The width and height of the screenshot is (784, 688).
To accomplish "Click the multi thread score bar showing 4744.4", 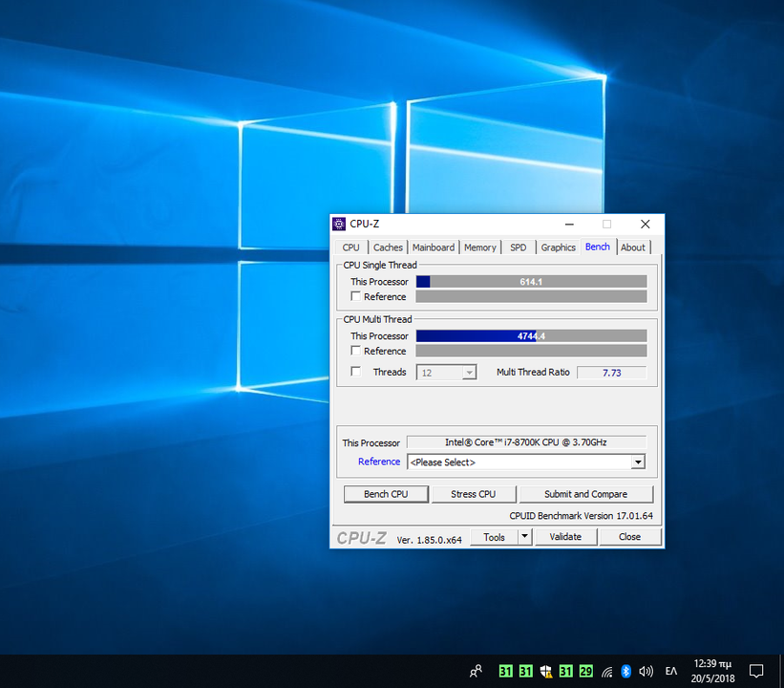I will click(532, 335).
